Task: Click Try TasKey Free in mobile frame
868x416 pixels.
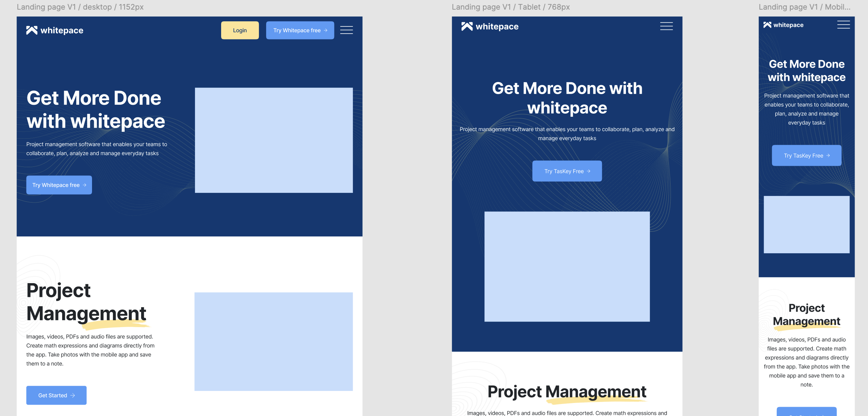Action: pos(807,155)
